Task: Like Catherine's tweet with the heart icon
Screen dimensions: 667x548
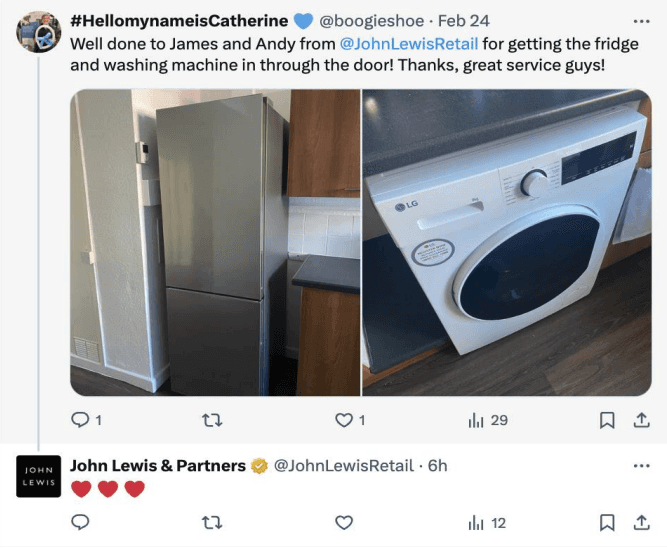Action: tap(344, 420)
